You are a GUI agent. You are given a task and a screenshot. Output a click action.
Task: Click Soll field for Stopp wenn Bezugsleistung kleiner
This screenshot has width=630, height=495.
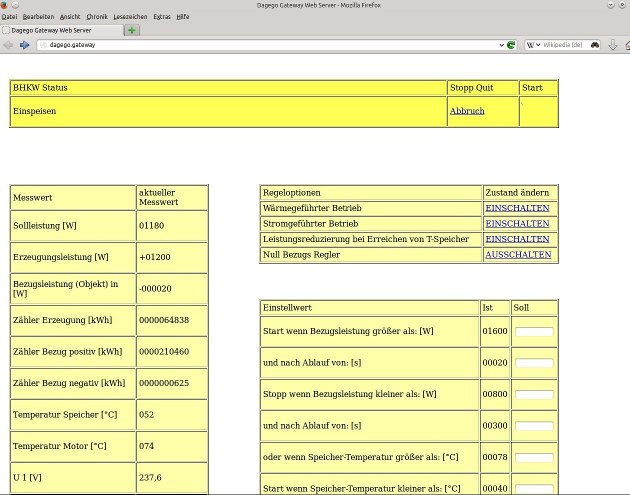(x=533, y=395)
